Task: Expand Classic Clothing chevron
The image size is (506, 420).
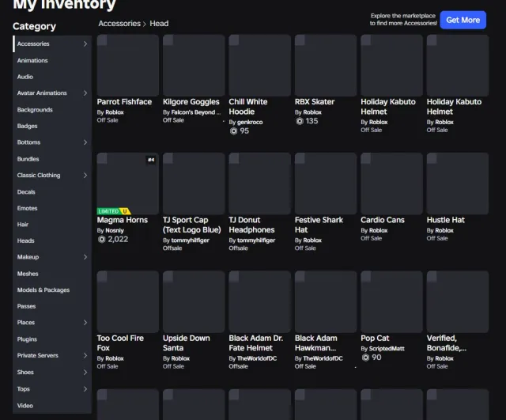Action: 85,176
